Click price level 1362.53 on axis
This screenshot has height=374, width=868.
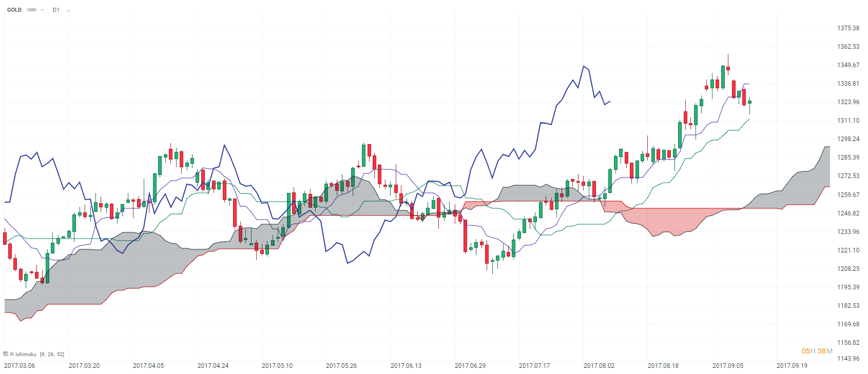click(x=848, y=47)
